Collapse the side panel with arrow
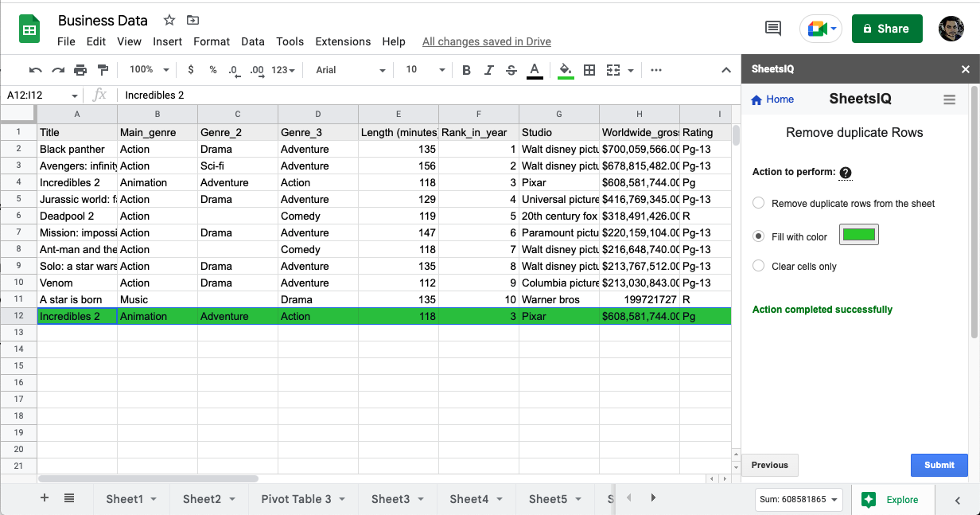The height and width of the screenshot is (515, 980). point(957,500)
